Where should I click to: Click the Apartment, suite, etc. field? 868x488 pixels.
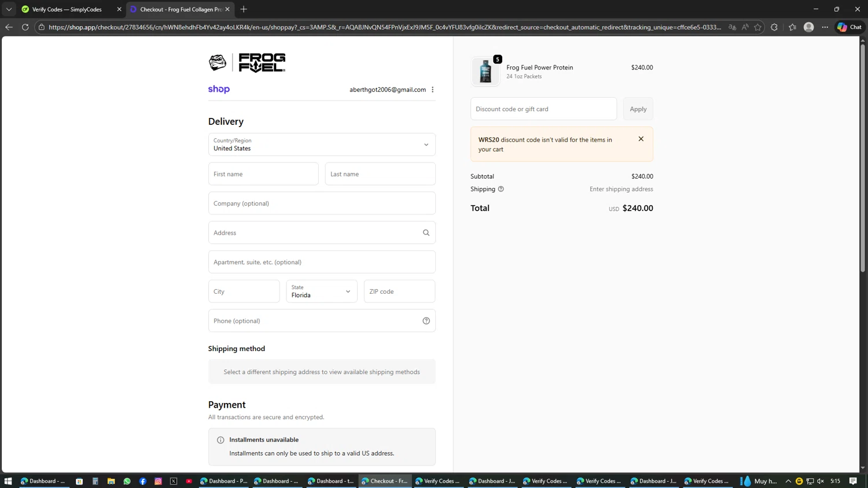point(322,262)
